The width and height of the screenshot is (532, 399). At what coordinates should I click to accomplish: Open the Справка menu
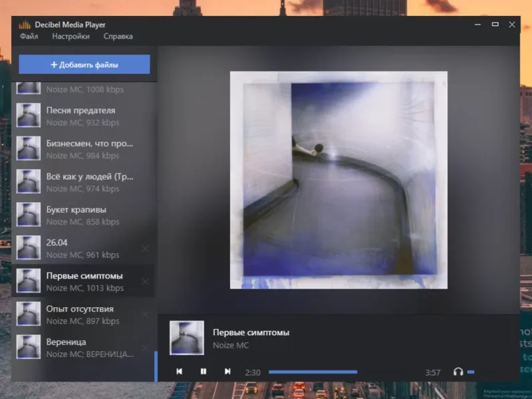tap(118, 37)
